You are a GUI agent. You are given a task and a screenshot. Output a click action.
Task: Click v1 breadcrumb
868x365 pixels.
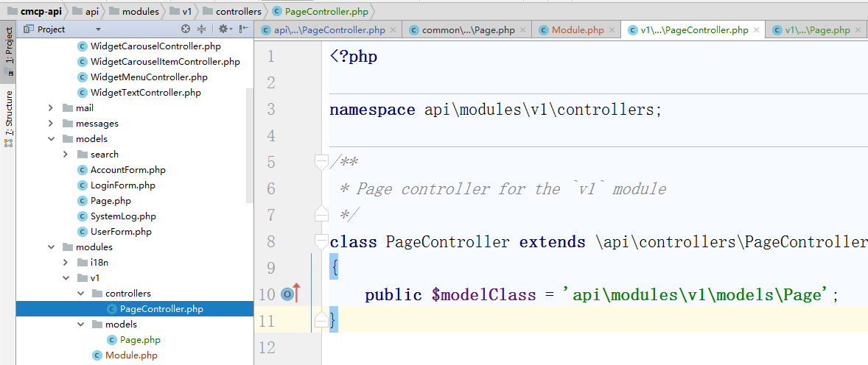coord(181,11)
